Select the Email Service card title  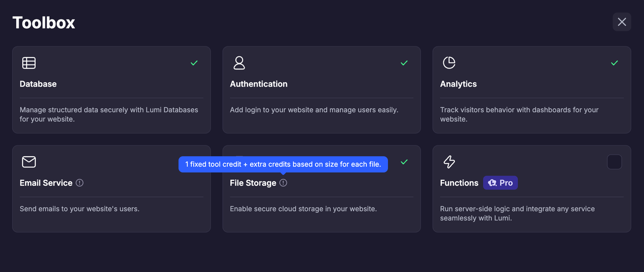[46, 183]
